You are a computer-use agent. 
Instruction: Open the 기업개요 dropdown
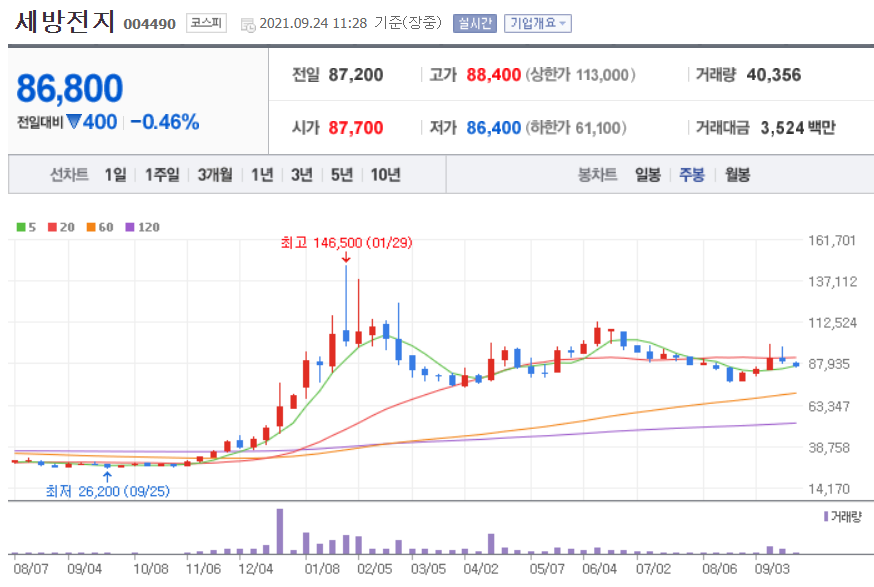537,23
